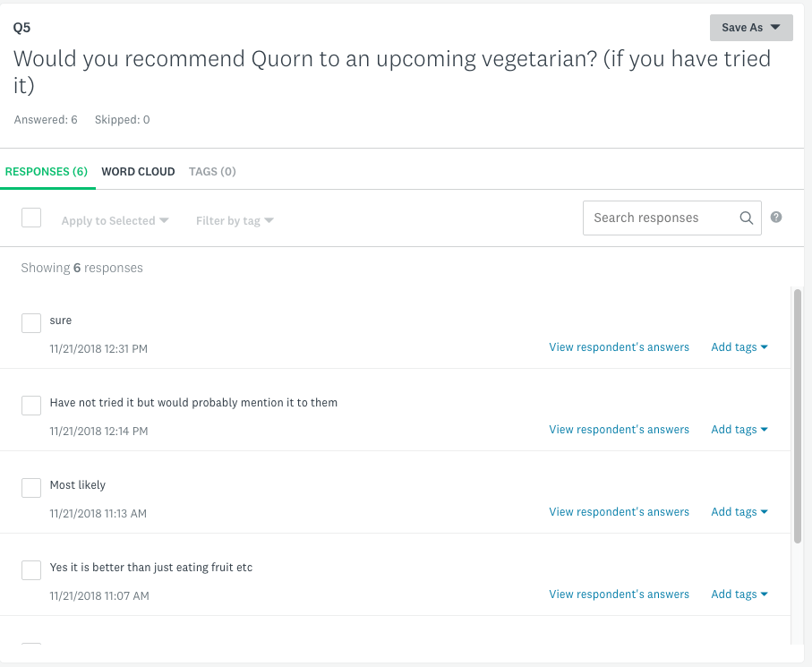Check the 'Most likely' response checkbox
This screenshot has width=812, height=667.
[31, 487]
